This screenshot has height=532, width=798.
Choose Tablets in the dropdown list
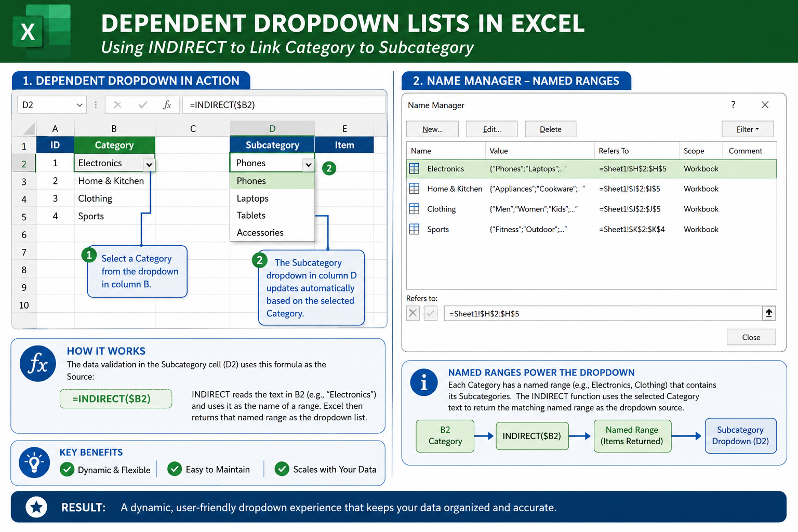click(x=272, y=216)
